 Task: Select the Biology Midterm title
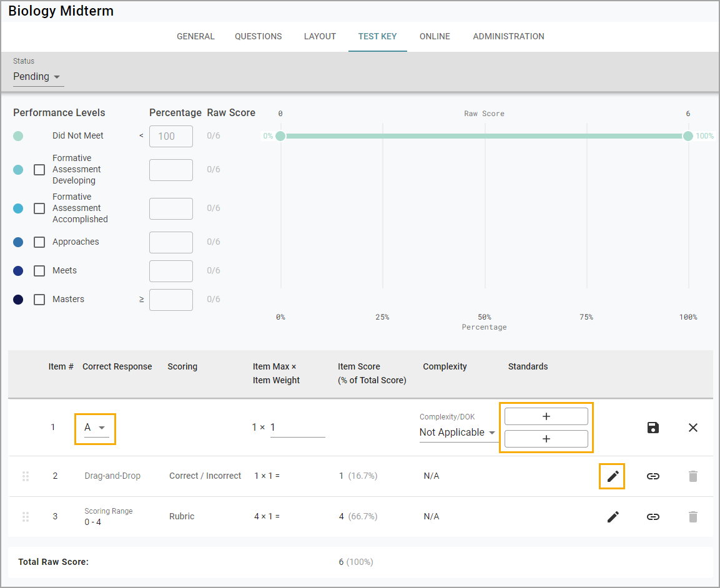61,11
